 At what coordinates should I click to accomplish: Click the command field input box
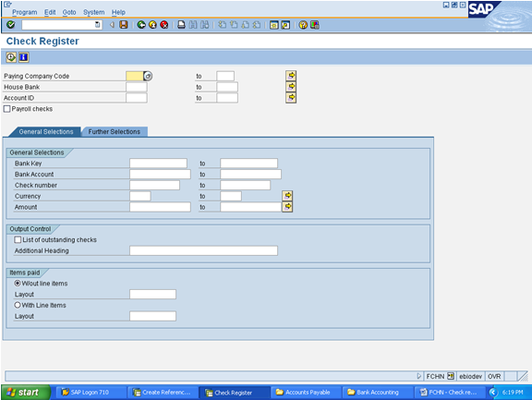(x=58, y=25)
